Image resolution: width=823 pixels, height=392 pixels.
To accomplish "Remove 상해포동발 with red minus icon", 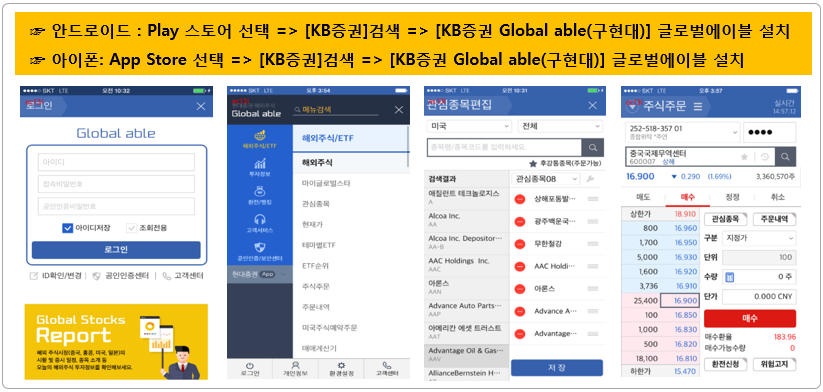I will 520,199.
